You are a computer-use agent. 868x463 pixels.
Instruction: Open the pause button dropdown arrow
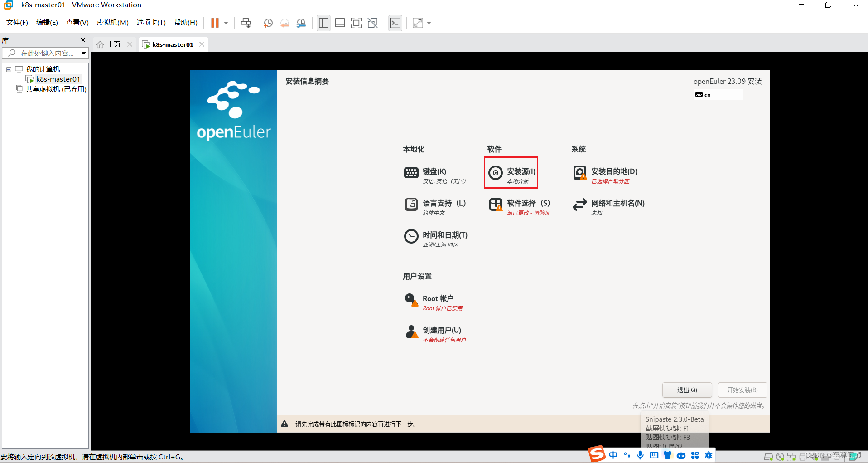(225, 23)
